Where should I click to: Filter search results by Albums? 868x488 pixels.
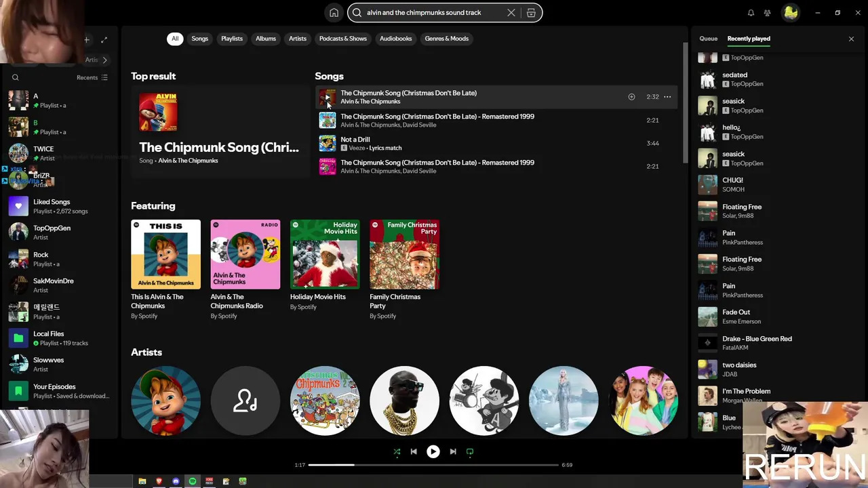pyautogui.click(x=266, y=39)
